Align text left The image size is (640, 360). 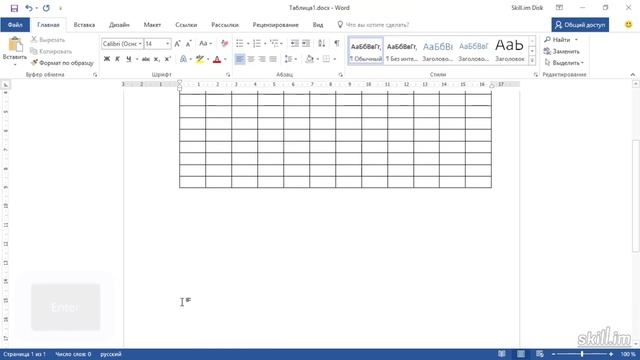[240, 59]
